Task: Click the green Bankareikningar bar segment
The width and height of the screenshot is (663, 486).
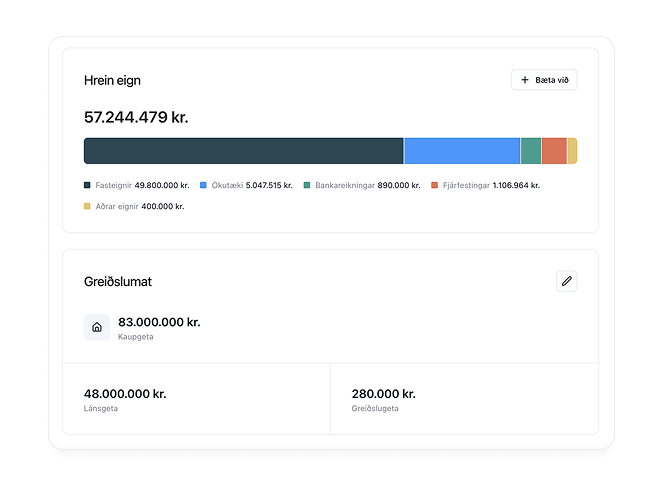Action: (x=531, y=151)
